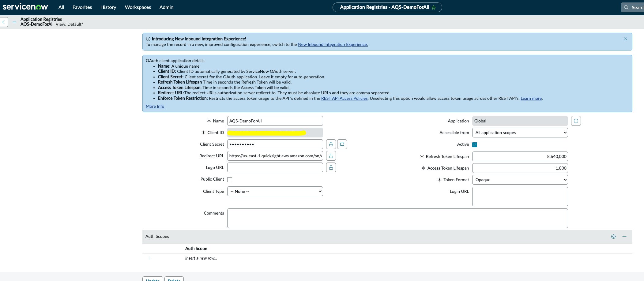The height and width of the screenshot is (281, 644).
Task: Unlock the Logo URL field
Action: (331, 167)
